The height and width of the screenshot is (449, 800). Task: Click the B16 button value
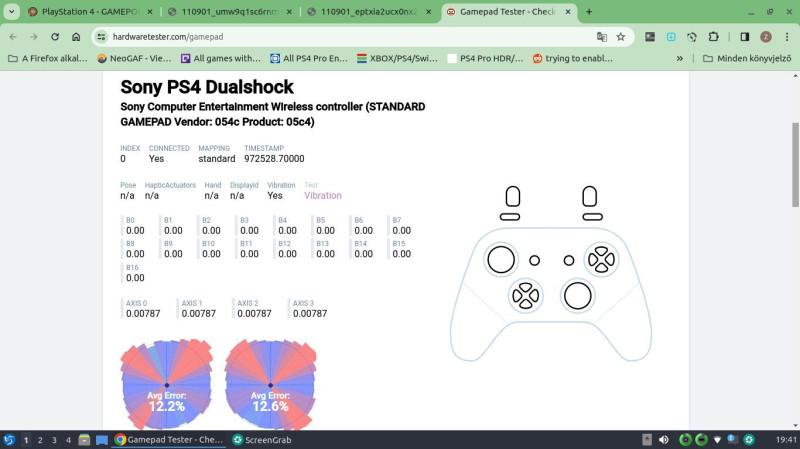tap(135, 278)
